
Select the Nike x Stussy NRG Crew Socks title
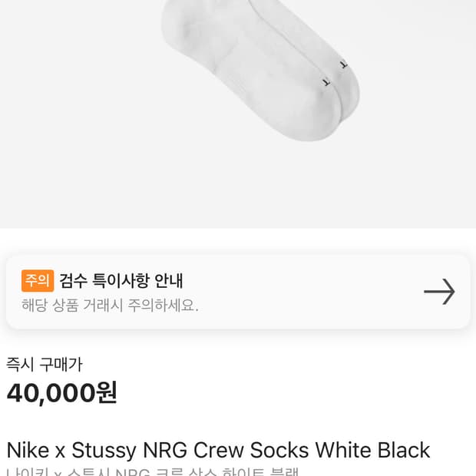(218, 450)
